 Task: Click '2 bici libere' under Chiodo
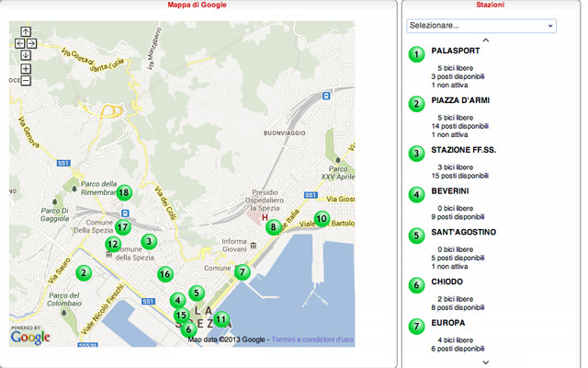tap(456, 299)
